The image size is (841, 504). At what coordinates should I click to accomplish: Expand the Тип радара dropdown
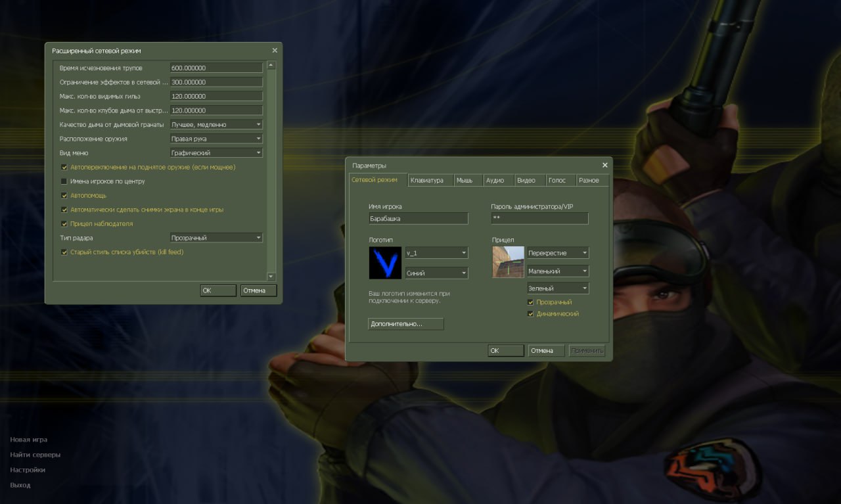(x=216, y=238)
